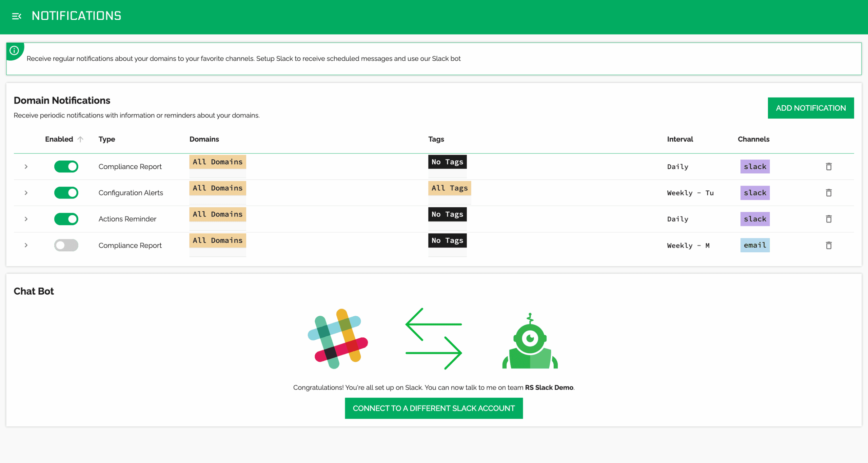
Task: Delete the weekly email Compliance Report
Action: (x=829, y=245)
